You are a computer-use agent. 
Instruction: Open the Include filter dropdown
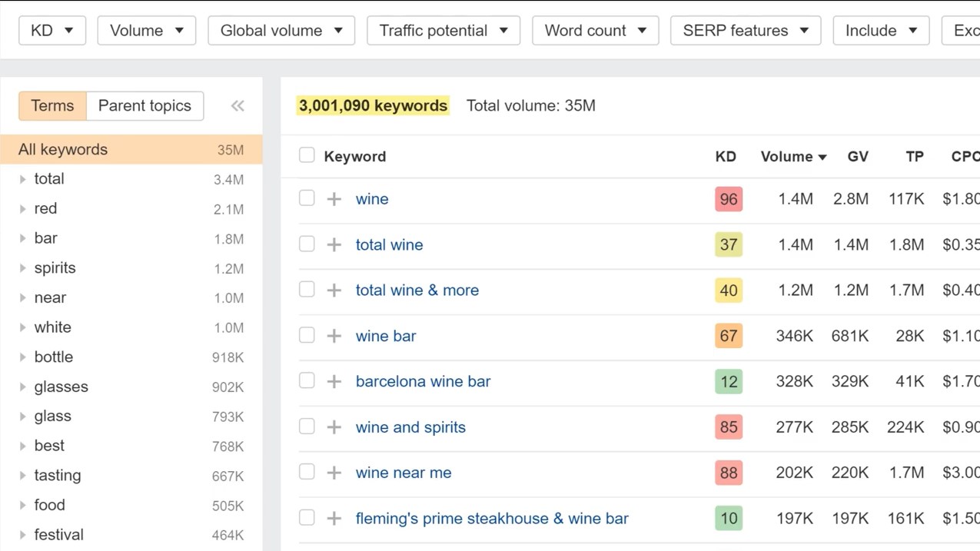click(x=882, y=31)
